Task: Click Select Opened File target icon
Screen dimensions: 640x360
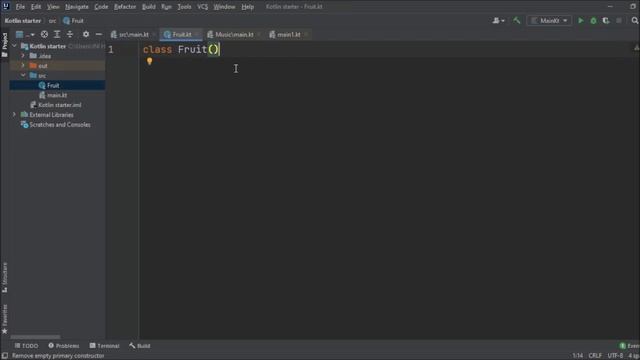Action: (x=44, y=35)
